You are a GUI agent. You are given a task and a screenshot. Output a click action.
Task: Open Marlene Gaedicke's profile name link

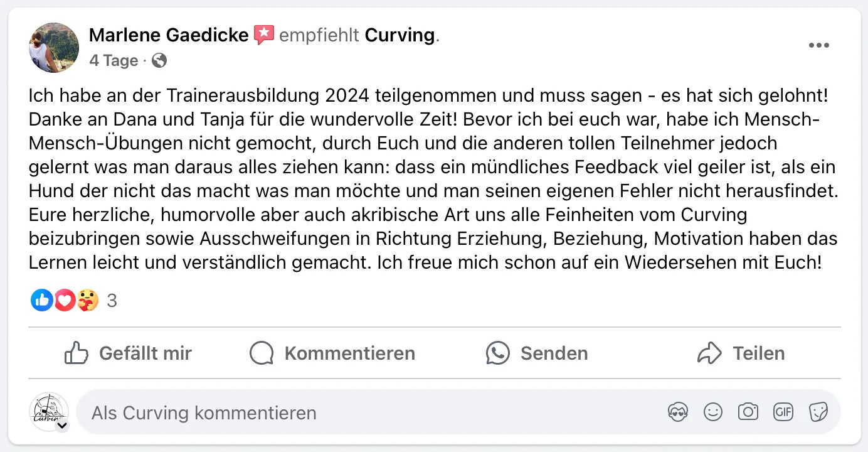pos(169,35)
